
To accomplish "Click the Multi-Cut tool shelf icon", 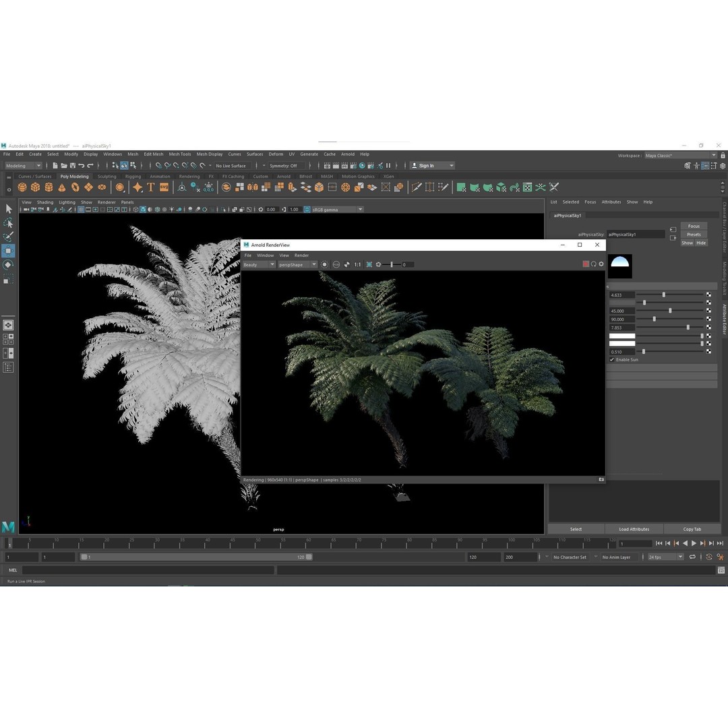I will 416,187.
